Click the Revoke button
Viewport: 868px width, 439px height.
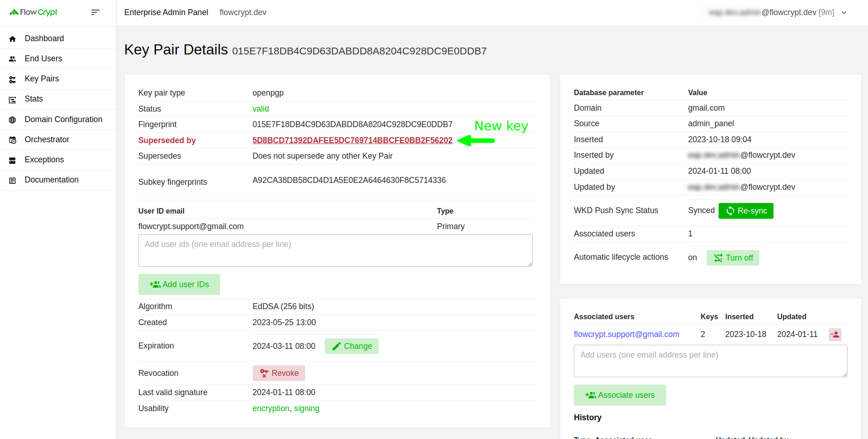[279, 373]
